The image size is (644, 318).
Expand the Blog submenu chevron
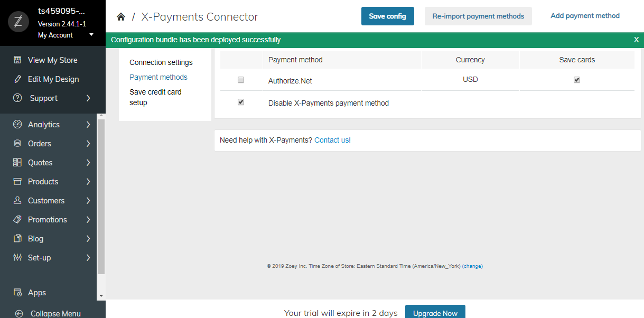pyautogui.click(x=88, y=239)
